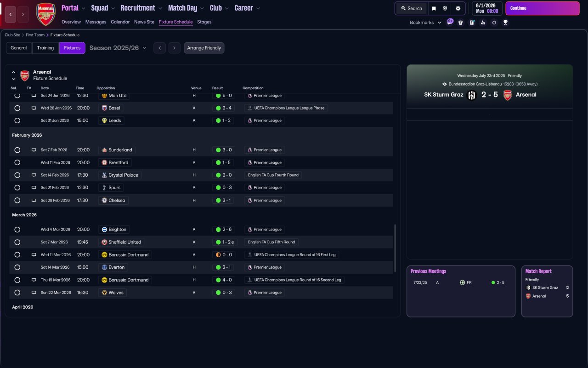
Task: Open the Training tab
Action: pos(45,48)
